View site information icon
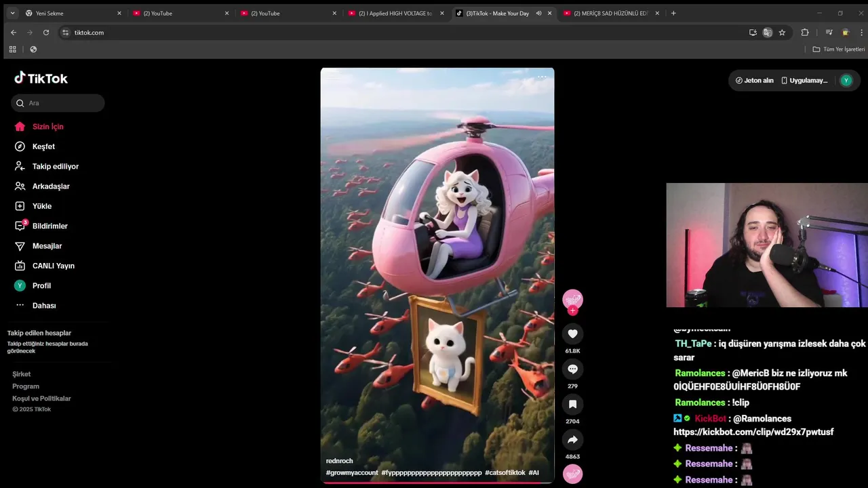 [66, 33]
